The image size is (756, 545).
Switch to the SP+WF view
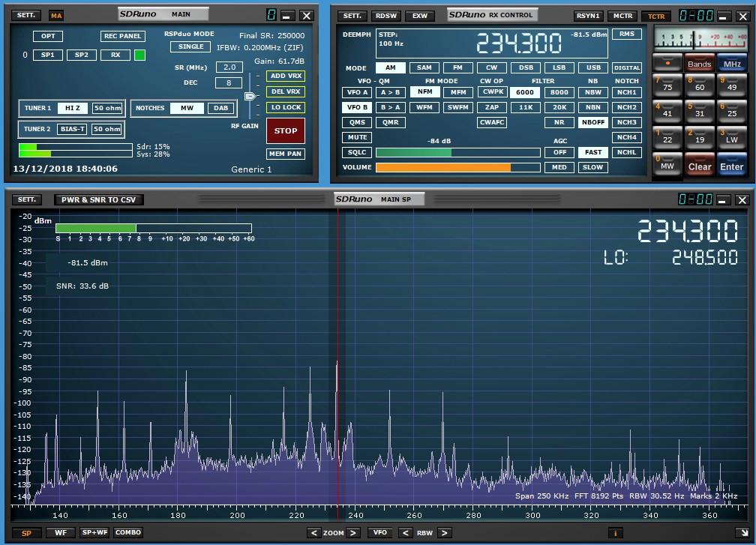pyautogui.click(x=94, y=532)
